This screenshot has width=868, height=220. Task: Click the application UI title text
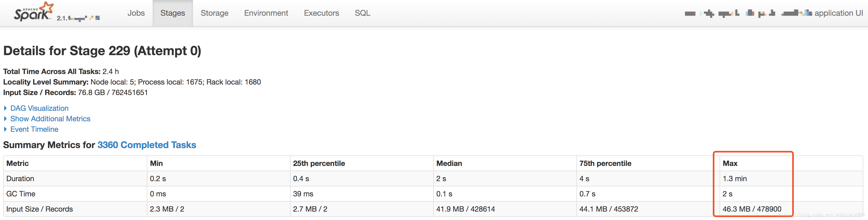[x=838, y=13]
